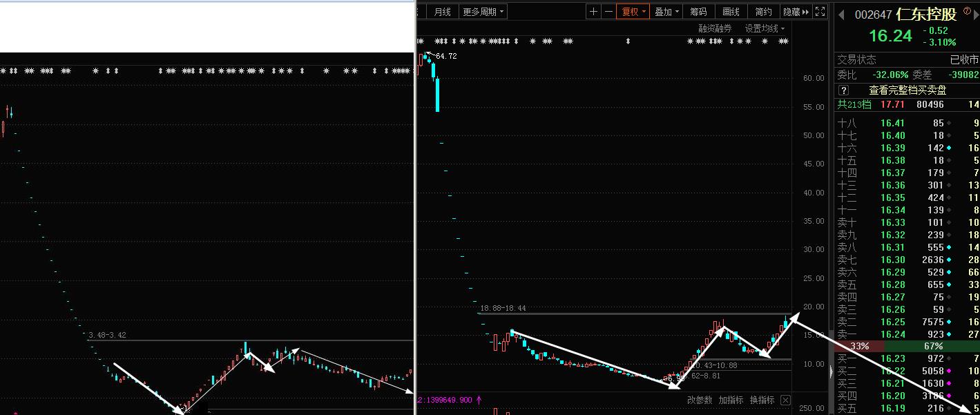980x415 pixels.
Task: Select 月线 period tab
Action: pyautogui.click(x=442, y=11)
